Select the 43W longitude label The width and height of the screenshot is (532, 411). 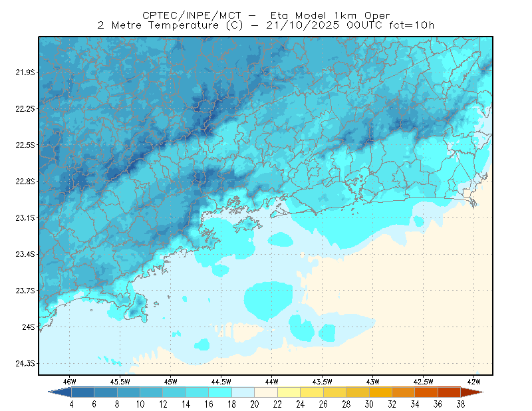(373, 382)
